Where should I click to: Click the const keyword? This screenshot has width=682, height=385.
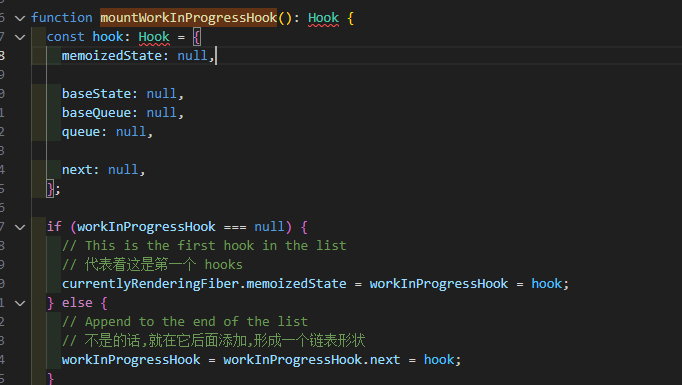(x=65, y=37)
